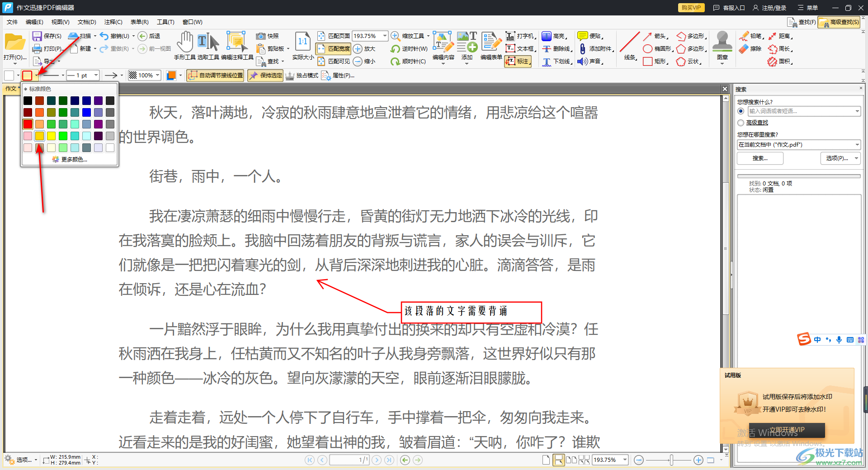The height and width of the screenshot is (470, 868).
Task: Choose the Edit Annotation tool (编辑注释工具)
Action: tap(237, 46)
